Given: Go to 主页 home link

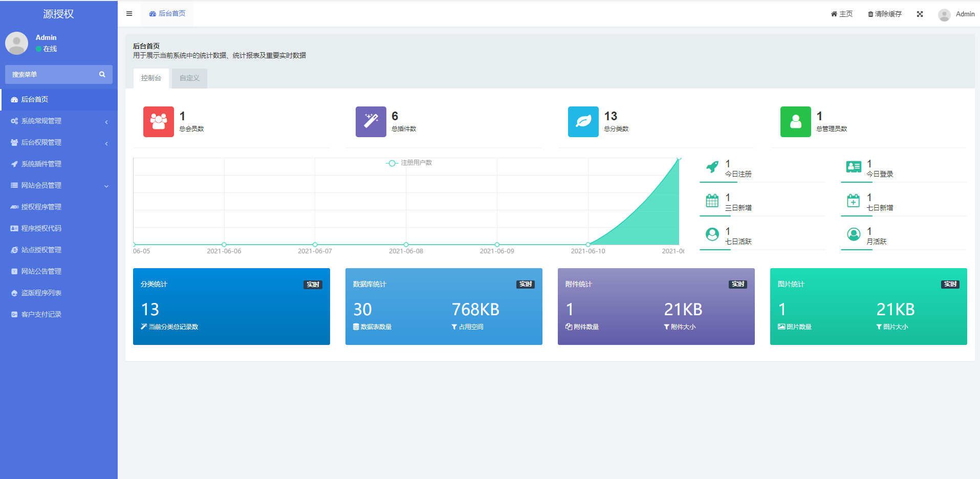Looking at the screenshot, I should pyautogui.click(x=841, y=14).
